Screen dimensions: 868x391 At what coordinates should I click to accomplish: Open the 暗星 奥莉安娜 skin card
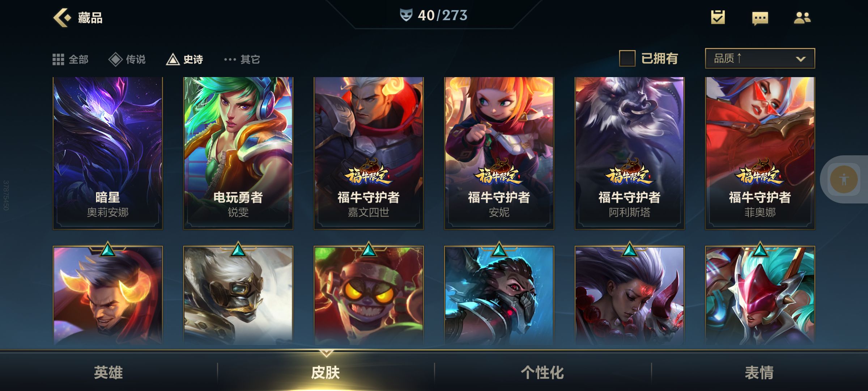tap(108, 153)
